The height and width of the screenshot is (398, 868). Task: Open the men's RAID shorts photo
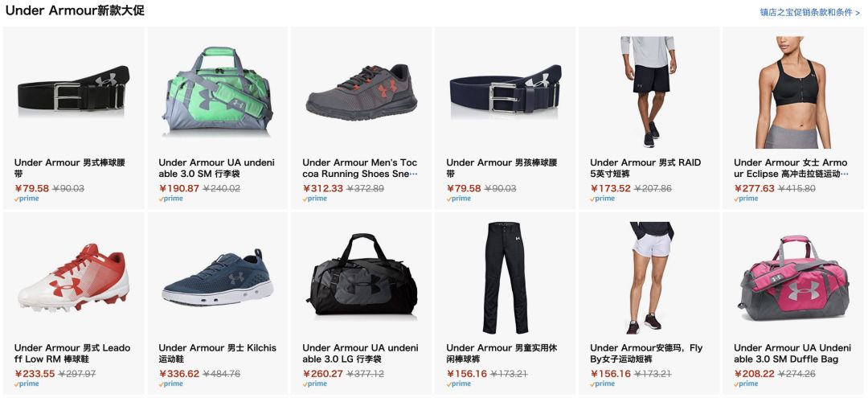coord(649,92)
